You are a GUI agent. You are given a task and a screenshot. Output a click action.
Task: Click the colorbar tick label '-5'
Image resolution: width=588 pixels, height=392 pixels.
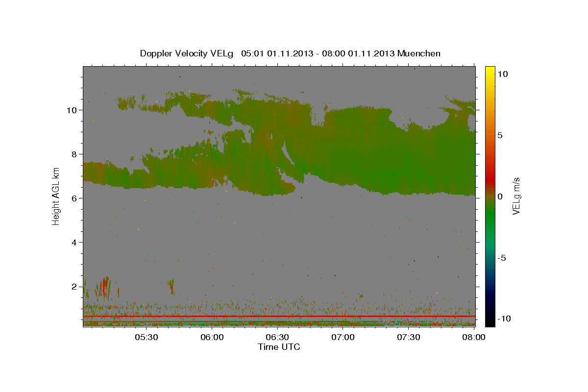click(502, 258)
